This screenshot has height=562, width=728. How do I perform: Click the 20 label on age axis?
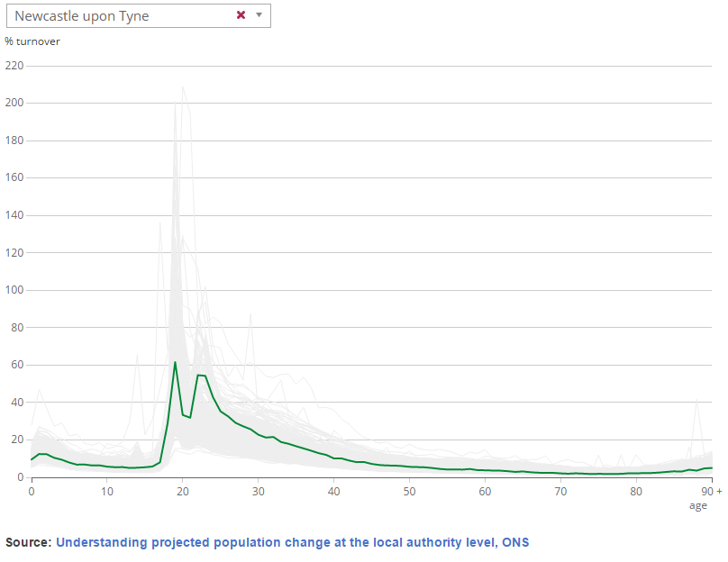[182, 491]
